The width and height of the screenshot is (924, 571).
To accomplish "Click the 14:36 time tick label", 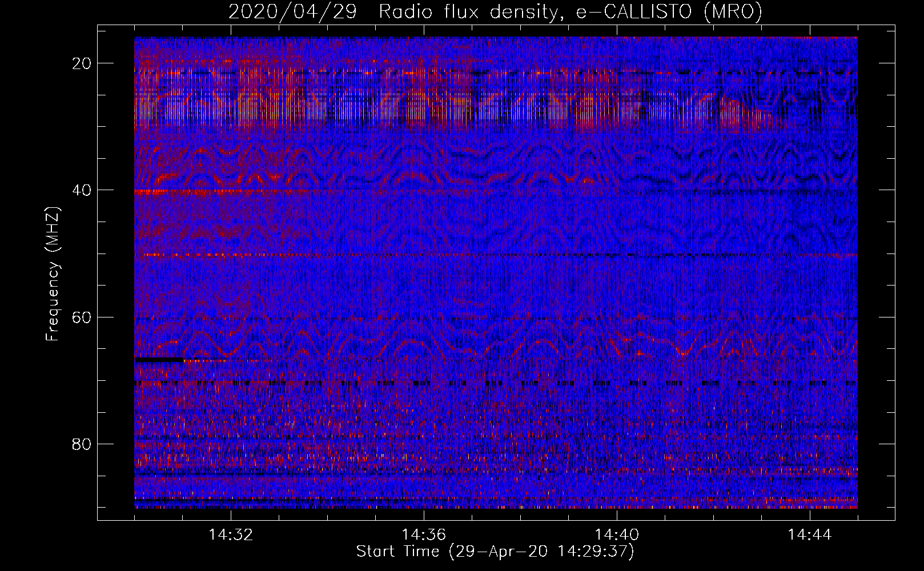I will pyautogui.click(x=424, y=535).
